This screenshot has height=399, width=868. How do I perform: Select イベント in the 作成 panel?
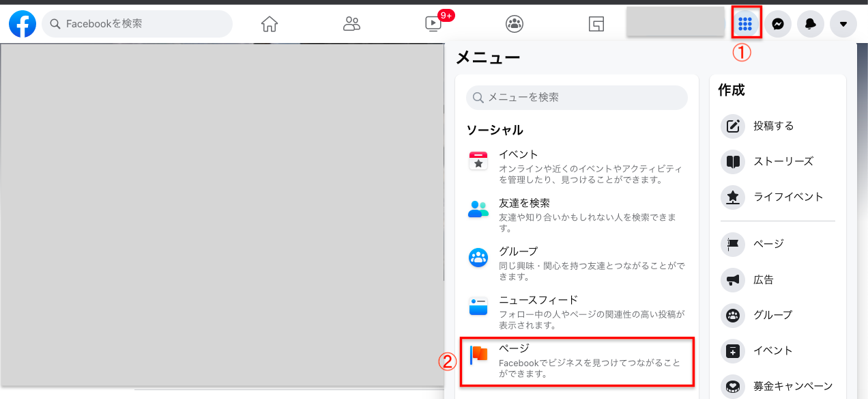(778, 350)
